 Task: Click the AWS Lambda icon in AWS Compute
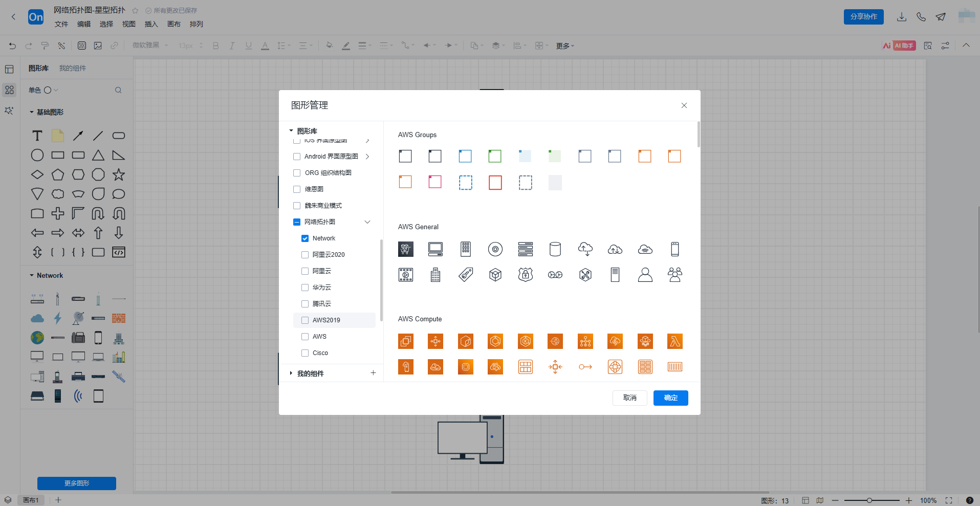click(x=674, y=341)
